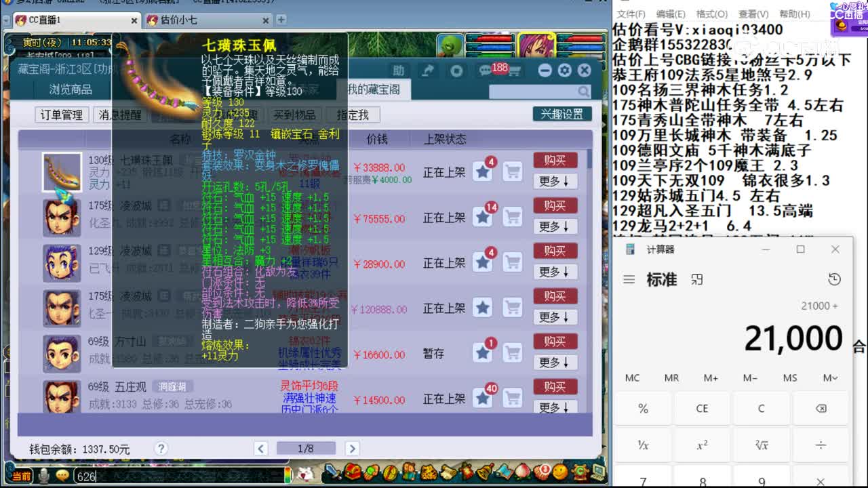Toggle favorite star on the ¥33888.00 row

(x=483, y=172)
